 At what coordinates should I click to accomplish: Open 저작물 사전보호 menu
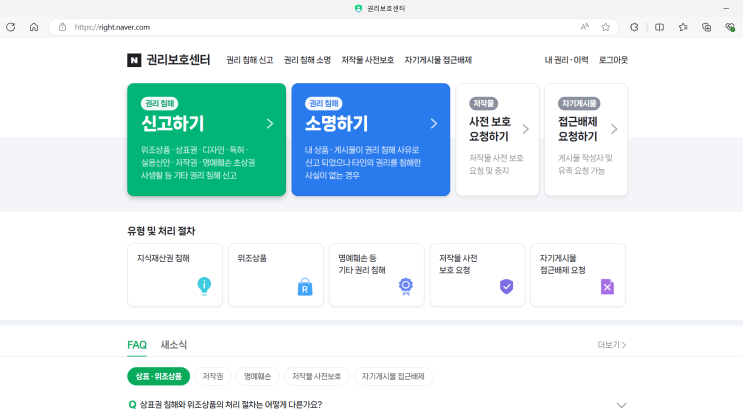(368, 60)
